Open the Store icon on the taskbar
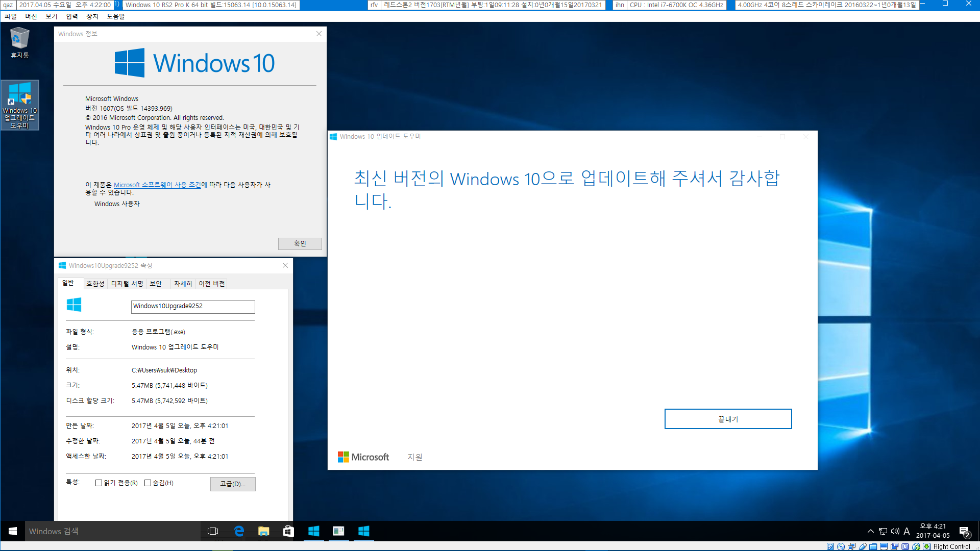The image size is (980, 551). tap(288, 531)
